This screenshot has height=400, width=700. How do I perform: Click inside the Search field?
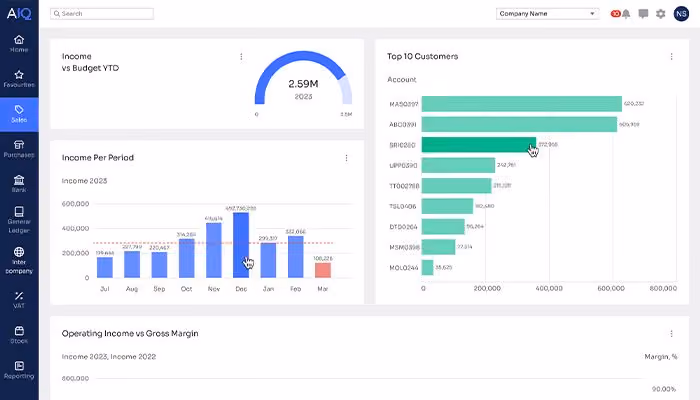pos(102,14)
